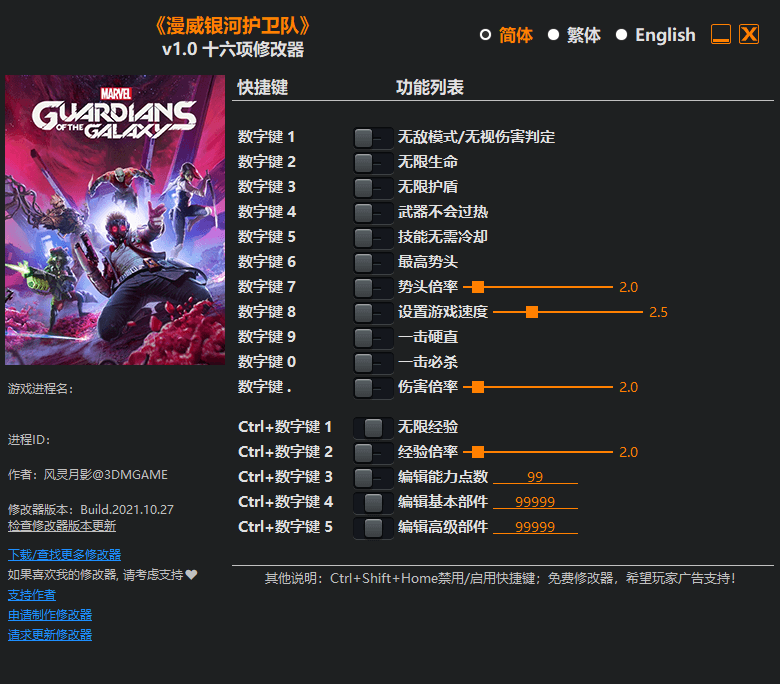Screen dimensions: 780x684
Task: Switch language to English
Action: point(621,35)
